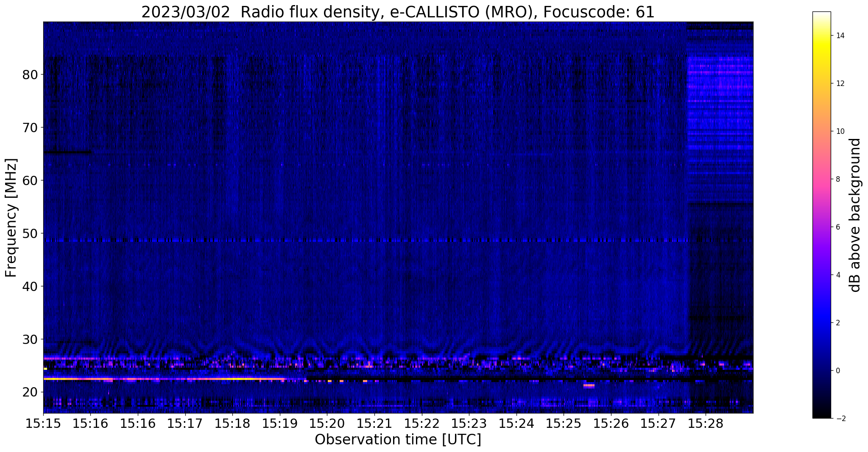The image size is (868, 452).
Task: Click the 60 tick on frequency axis
Action: click(x=31, y=180)
